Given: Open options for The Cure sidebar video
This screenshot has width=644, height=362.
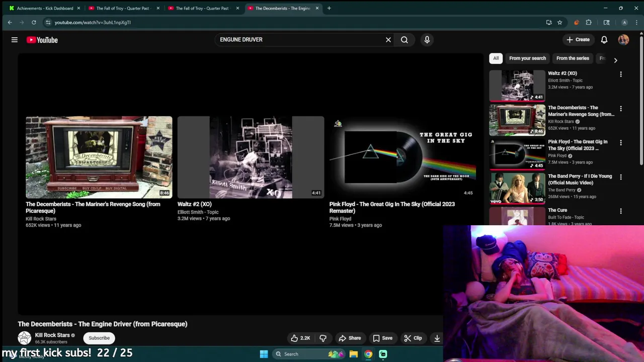Looking at the screenshot, I should [x=621, y=211].
